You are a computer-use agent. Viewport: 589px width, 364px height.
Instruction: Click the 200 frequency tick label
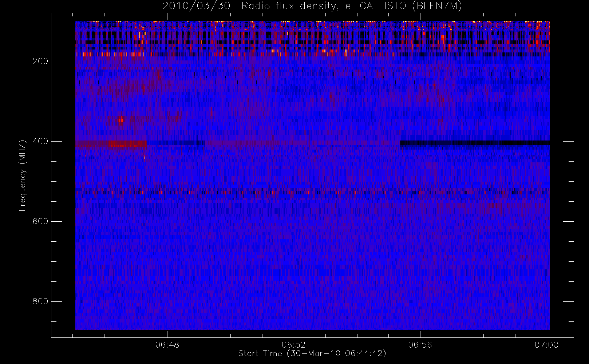[40, 61]
